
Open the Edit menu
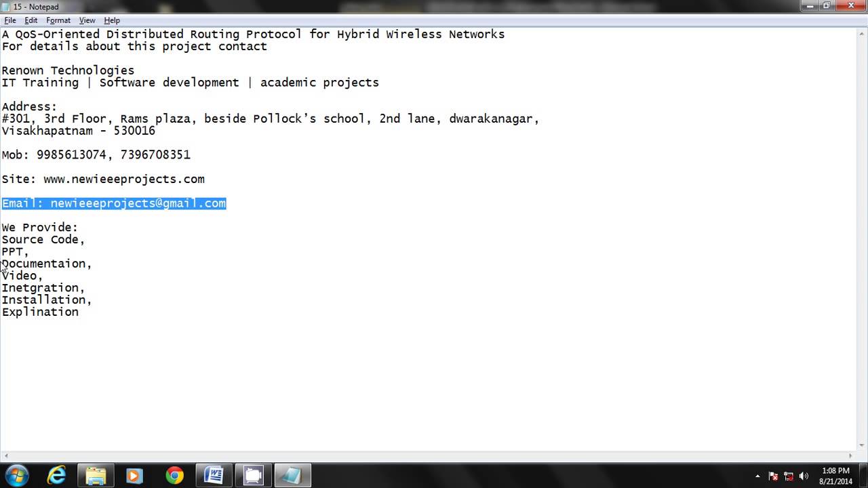(x=31, y=20)
